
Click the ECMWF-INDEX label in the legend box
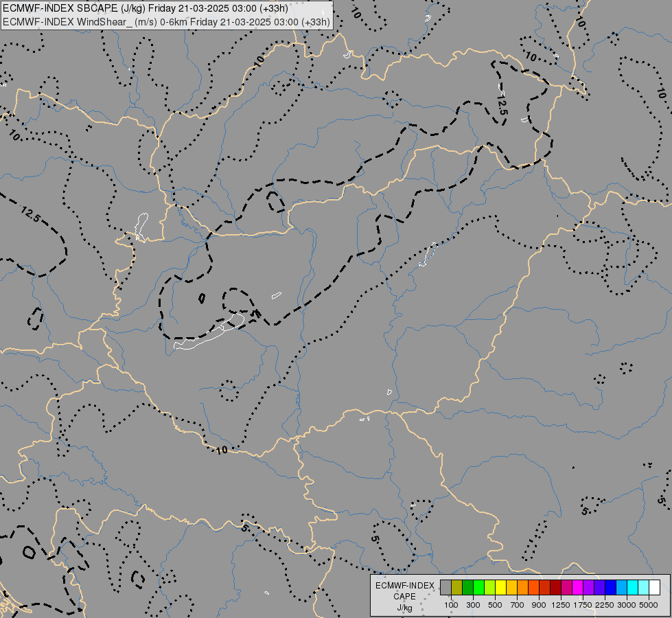click(405, 586)
